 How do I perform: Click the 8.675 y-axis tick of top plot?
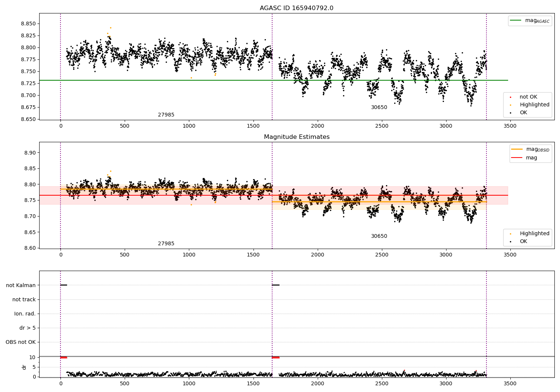coord(28,107)
